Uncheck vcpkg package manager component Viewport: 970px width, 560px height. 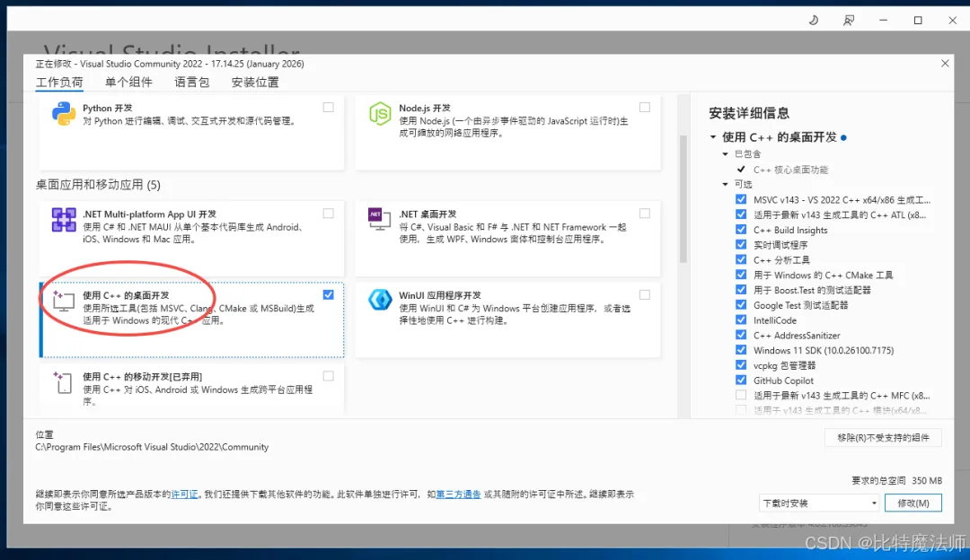click(740, 364)
